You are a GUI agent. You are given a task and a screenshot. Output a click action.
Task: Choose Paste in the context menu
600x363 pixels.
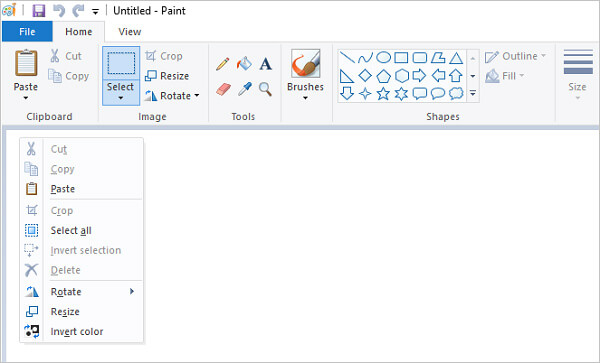pyautogui.click(x=82, y=189)
